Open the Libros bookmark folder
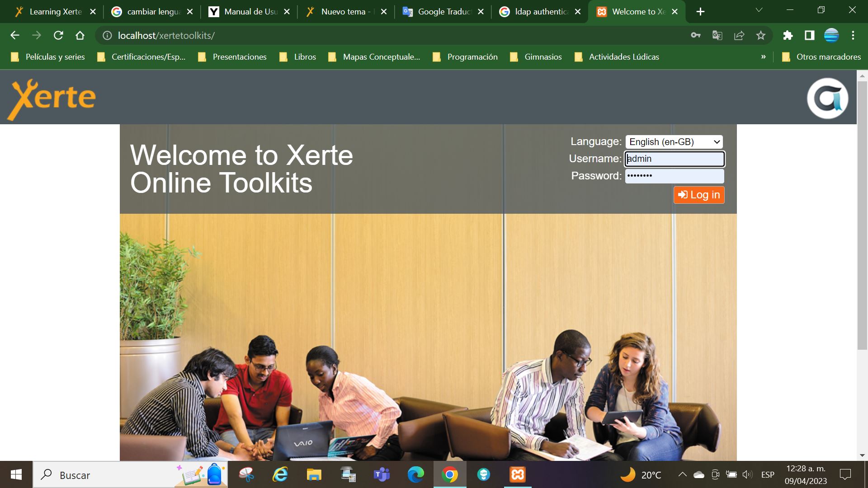The image size is (868, 488). point(298,57)
